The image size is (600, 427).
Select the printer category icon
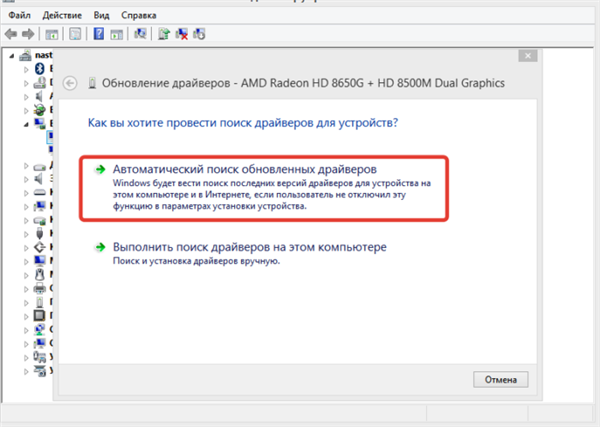point(39,288)
